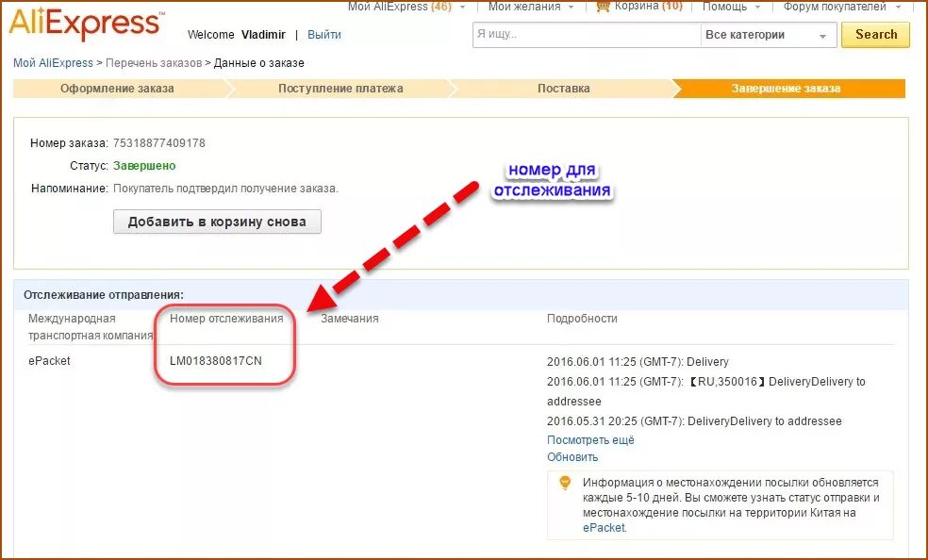Image resolution: width=928 pixels, height=560 pixels.
Task: Go to Мой AliExpress breadcrumb
Action: 53,63
